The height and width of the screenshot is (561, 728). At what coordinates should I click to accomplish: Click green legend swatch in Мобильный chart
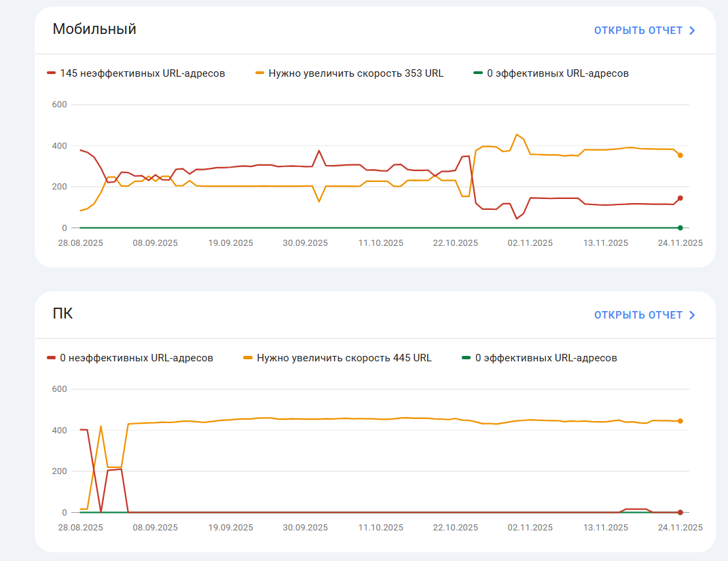pyautogui.click(x=479, y=73)
